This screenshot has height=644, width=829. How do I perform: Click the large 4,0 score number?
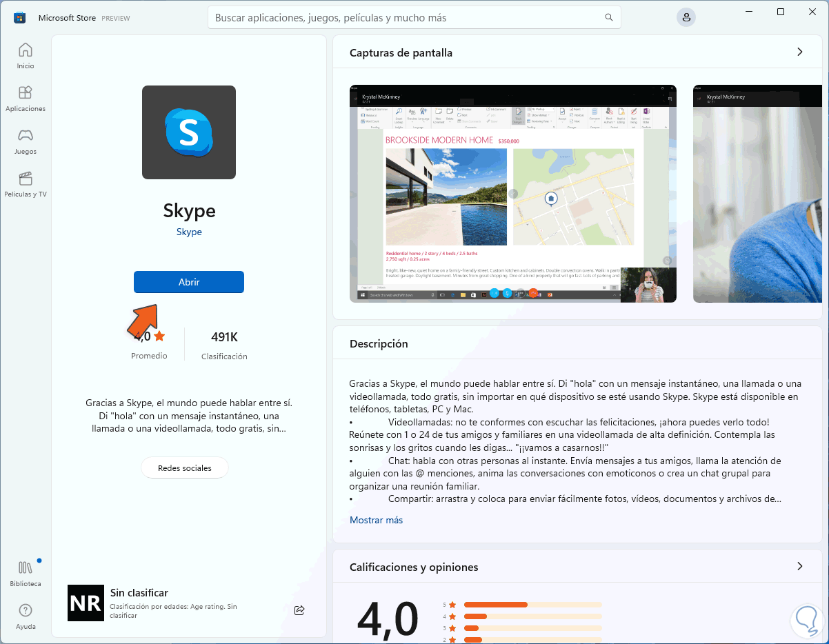(x=388, y=618)
